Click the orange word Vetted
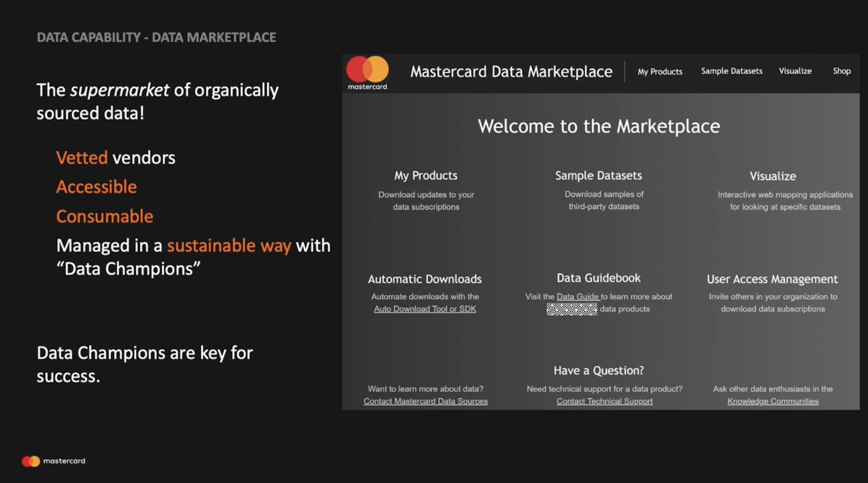Viewport: 868px width, 483px height. [x=82, y=158]
